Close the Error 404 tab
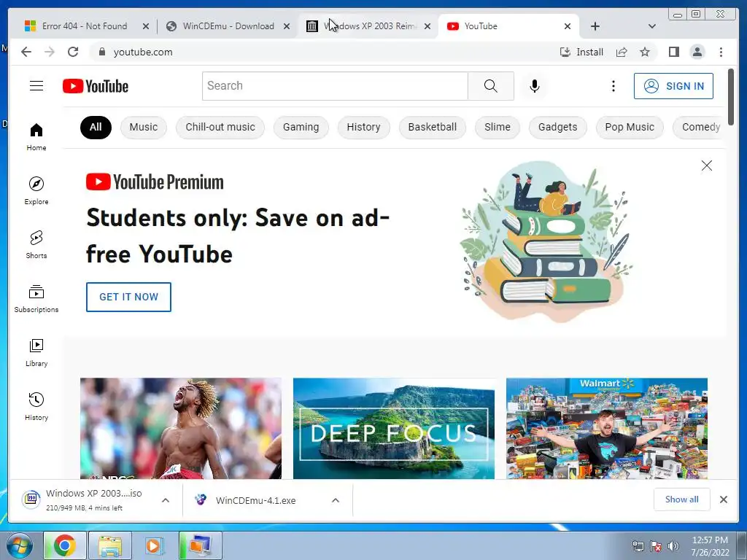The width and height of the screenshot is (747, 560). pyautogui.click(x=146, y=26)
